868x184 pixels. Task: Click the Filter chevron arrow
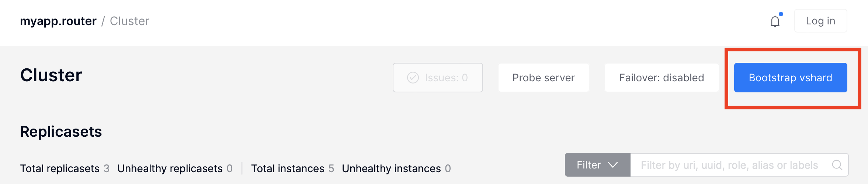[613, 165]
